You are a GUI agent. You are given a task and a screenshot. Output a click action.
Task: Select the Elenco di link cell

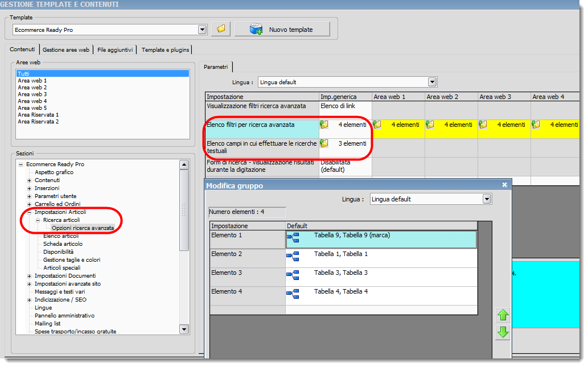click(346, 110)
